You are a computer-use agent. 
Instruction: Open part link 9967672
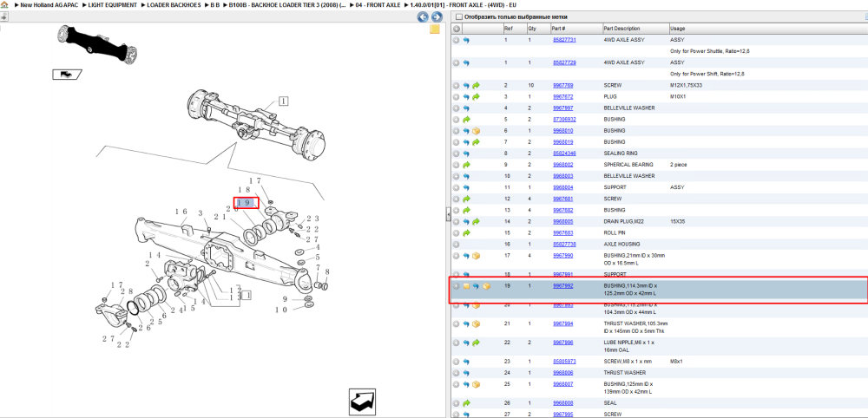tap(563, 97)
